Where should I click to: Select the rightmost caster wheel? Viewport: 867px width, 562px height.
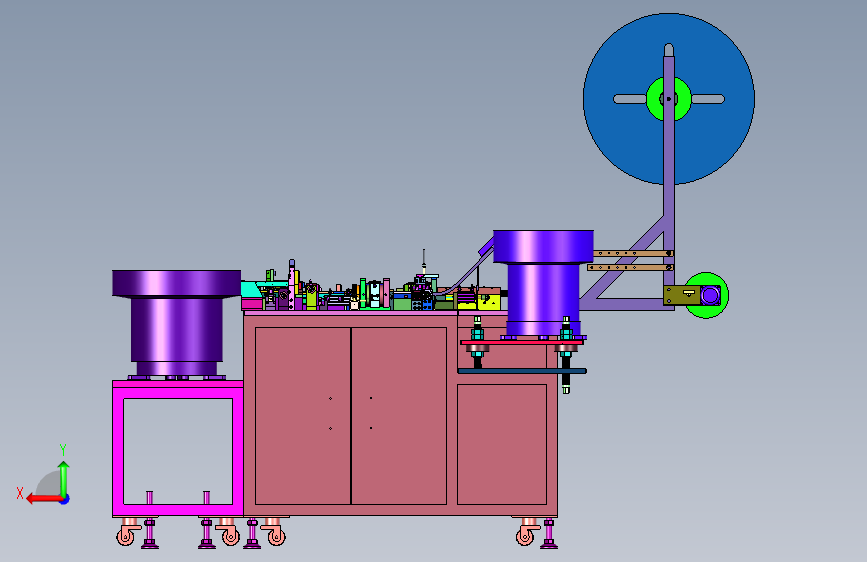(x=525, y=535)
